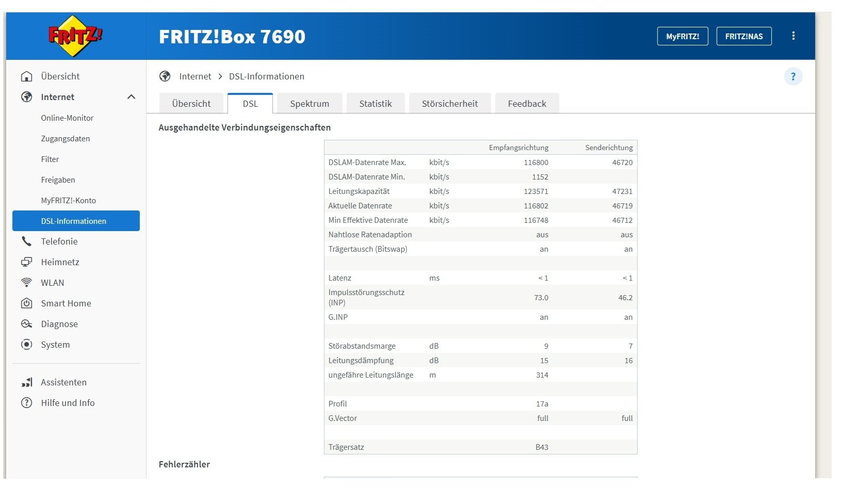Viewport: 844px width, 504px height.
Task: Select DSL-Informationen in sidebar
Action: [76, 221]
